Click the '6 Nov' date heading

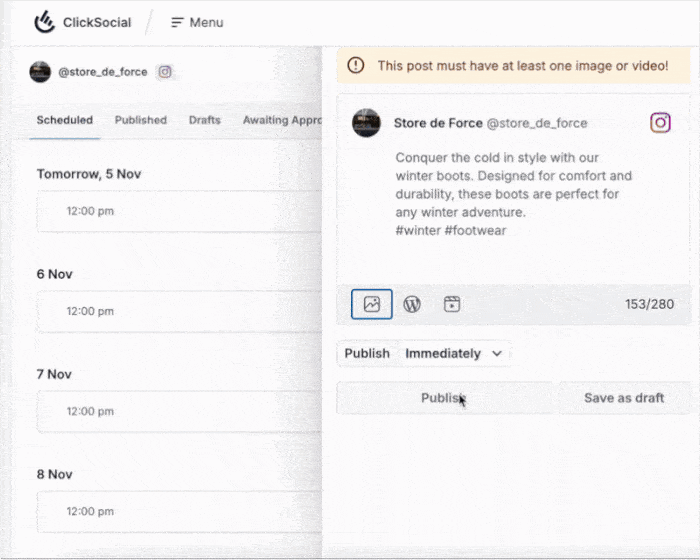point(54,274)
